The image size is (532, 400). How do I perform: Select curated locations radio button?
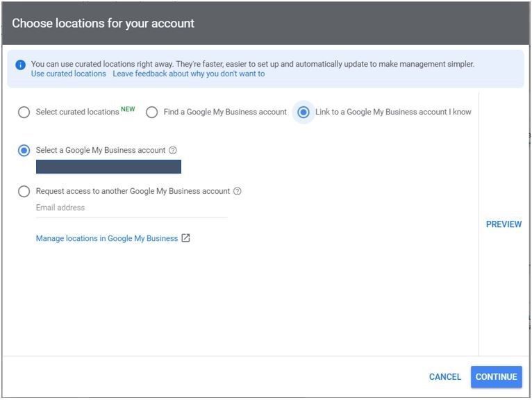tap(24, 112)
